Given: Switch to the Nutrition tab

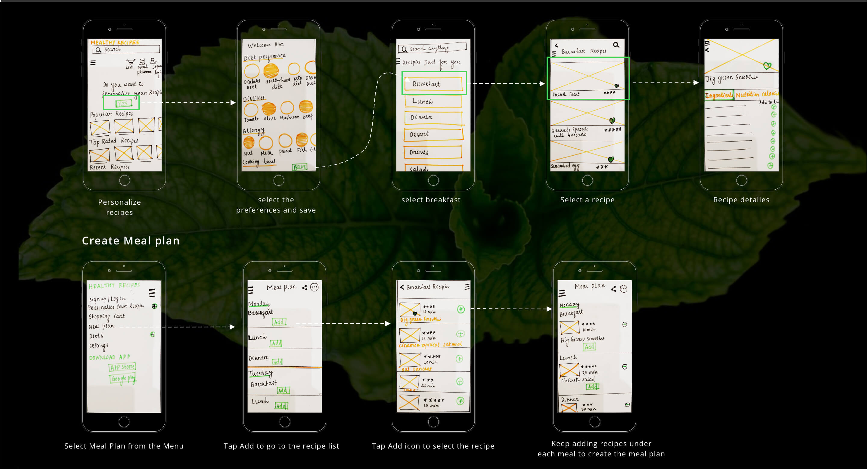Looking at the screenshot, I should pyautogui.click(x=747, y=95).
